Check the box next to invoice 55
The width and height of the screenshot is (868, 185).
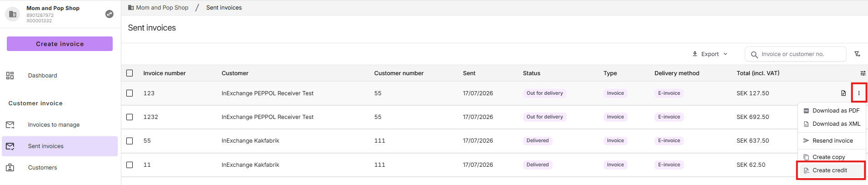tap(130, 141)
